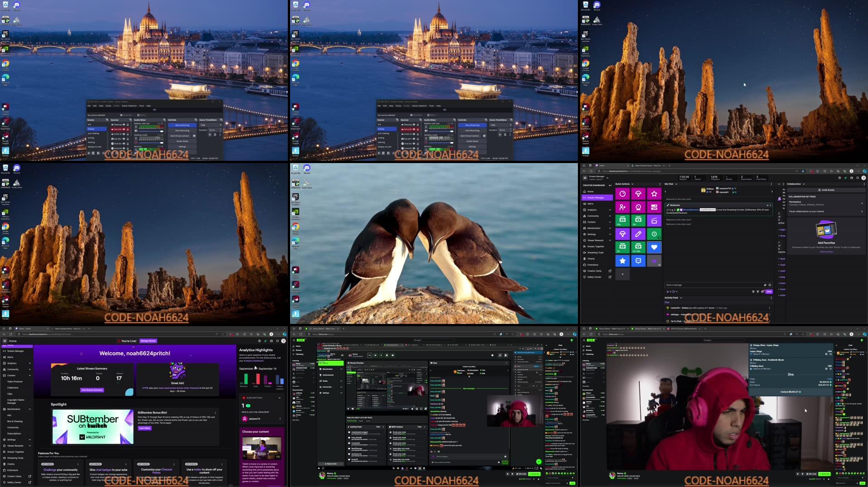Viewport: 868px width, 487px height.
Task: Run the green 2m 30s ad tile
Action: point(638,247)
